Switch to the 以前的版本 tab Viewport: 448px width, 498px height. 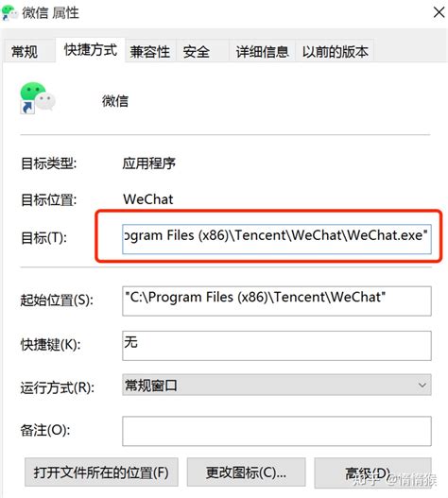[335, 51]
